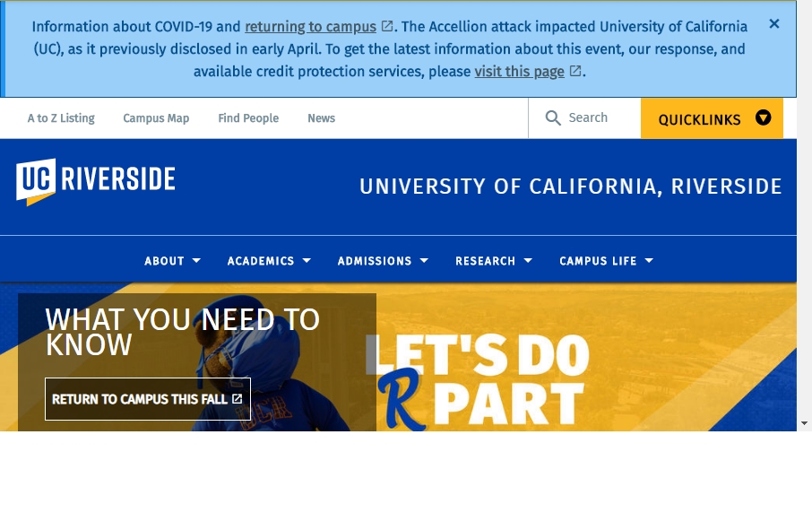Open the A to Z Listing
Image resolution: width=812 pixels, height=530 pixels.
pyautogui.click(x=61, y=118)
